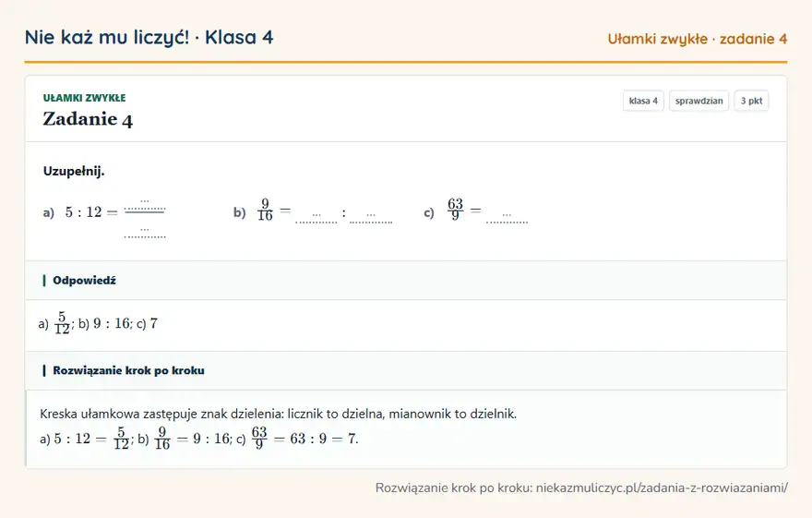Click the answer blank in part c)

coord(507,217)
